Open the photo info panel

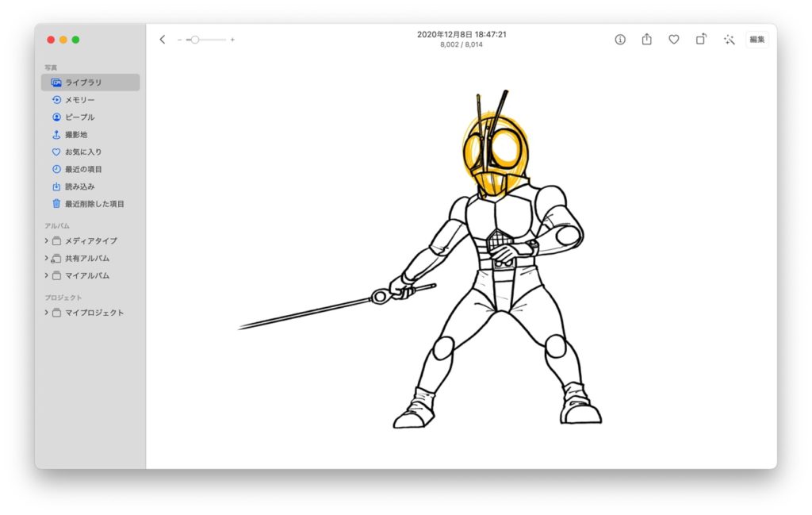(620, 40)
